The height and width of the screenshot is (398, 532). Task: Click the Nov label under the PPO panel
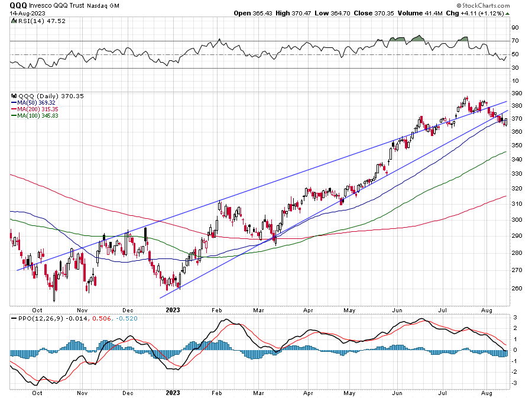point(82,393)
